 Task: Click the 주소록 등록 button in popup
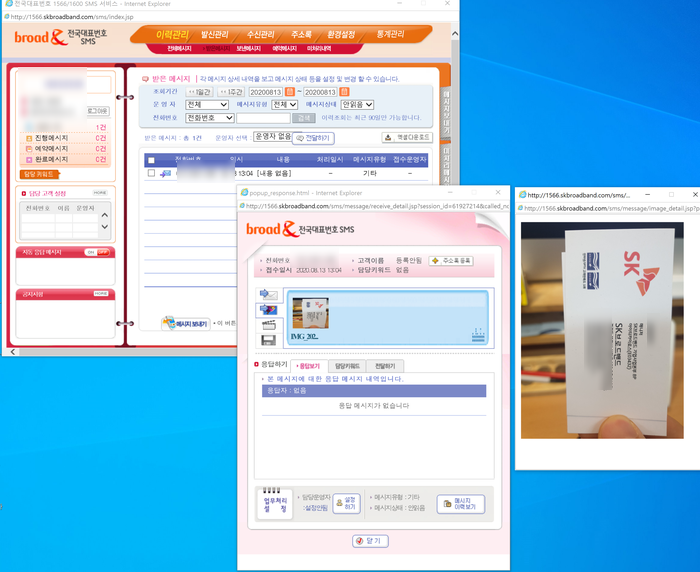click(451, 260)
